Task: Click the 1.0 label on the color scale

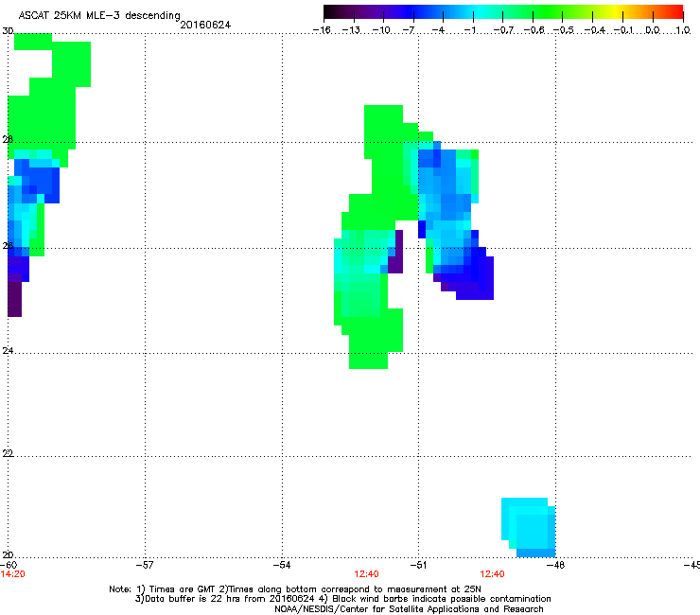Action: coord(683,30)
